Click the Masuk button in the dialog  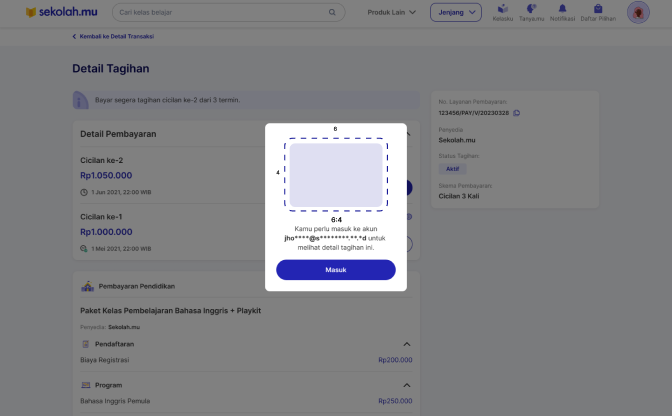336,270
